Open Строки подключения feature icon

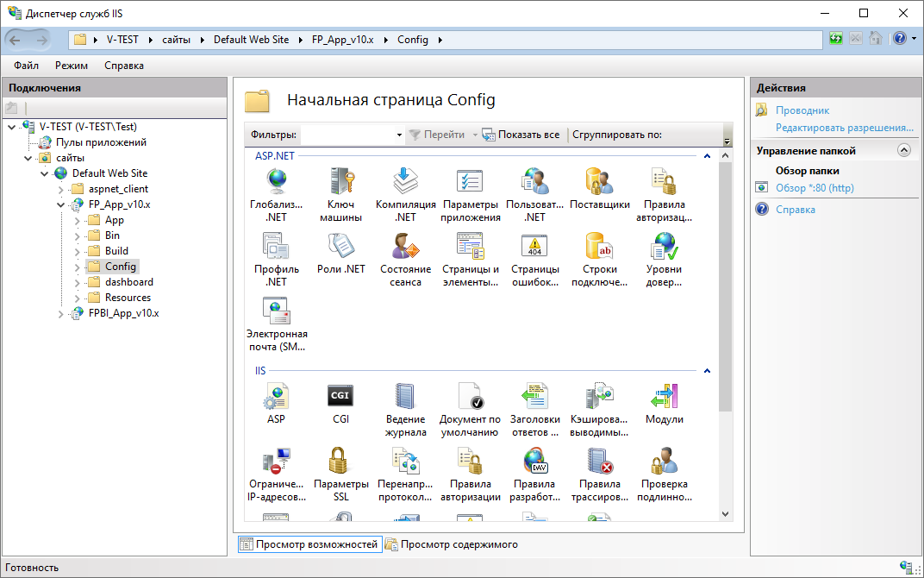coord(599,247)
